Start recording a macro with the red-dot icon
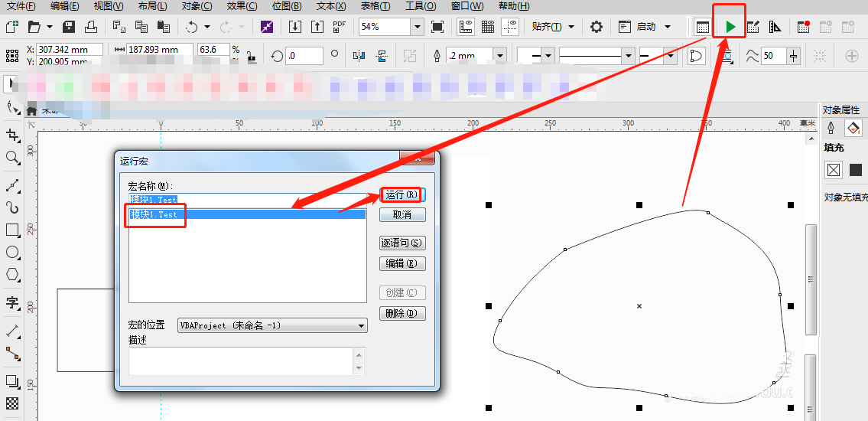Screen dimensions: 868x421 pyautogui.click(x=803, y=27)
